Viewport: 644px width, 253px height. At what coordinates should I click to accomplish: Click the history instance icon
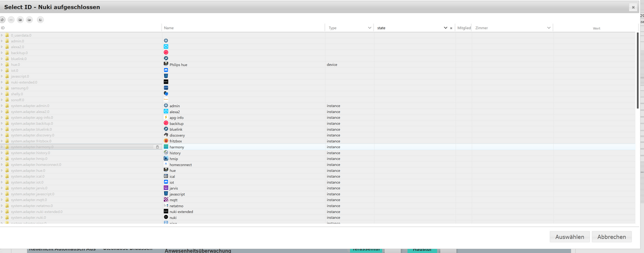coord(166,153)
